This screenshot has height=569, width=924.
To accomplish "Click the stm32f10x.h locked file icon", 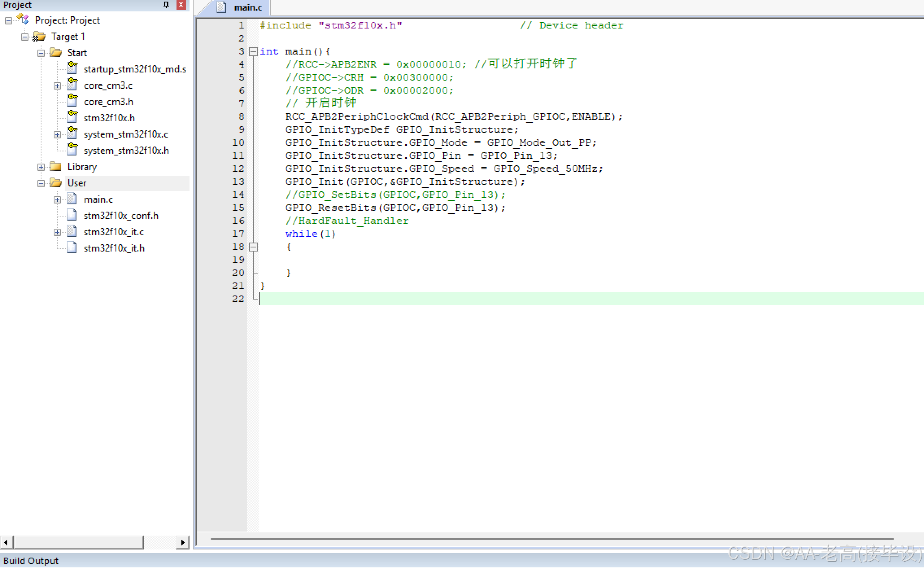I will 72,117.
